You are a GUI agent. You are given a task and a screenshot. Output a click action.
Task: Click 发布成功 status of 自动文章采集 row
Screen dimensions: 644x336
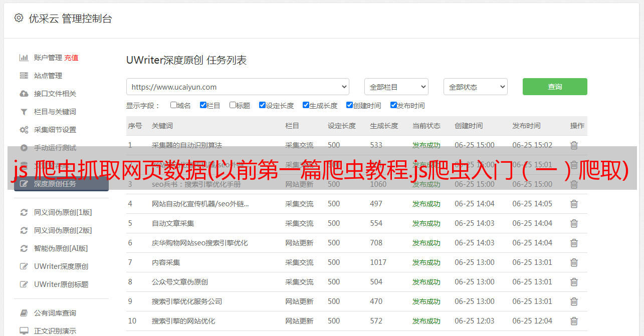pyautogui.click(x=426, y=223)
